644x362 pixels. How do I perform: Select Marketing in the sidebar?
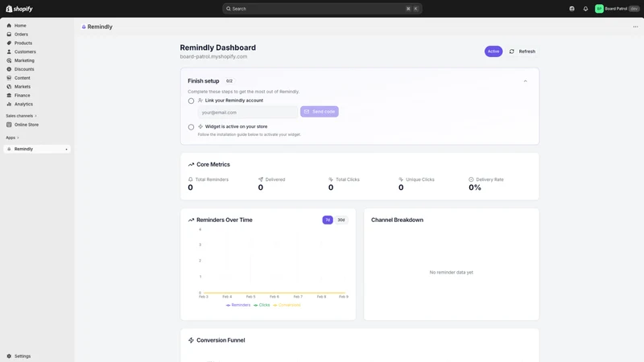pos(24,60)
